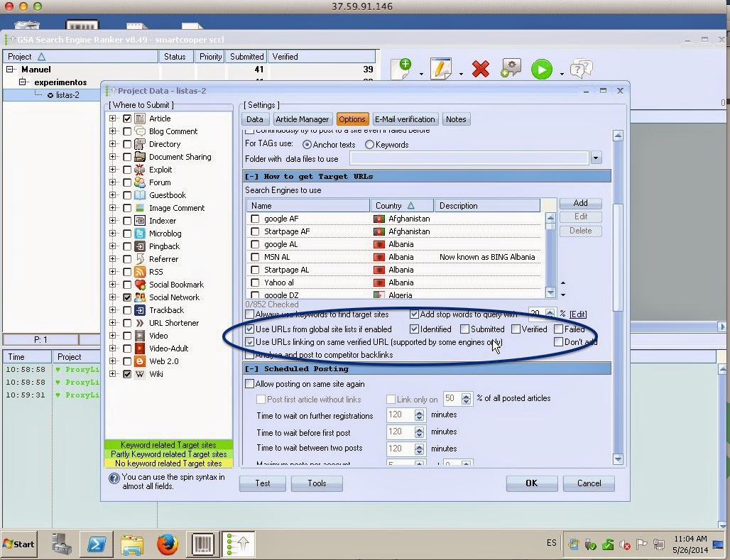Click the Guestbook book icon
Screen dimensions: 730x560
(140, 195)
